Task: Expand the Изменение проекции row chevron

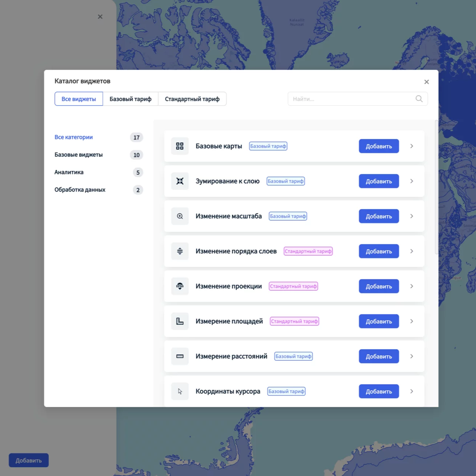Action: tap(412, 286)
